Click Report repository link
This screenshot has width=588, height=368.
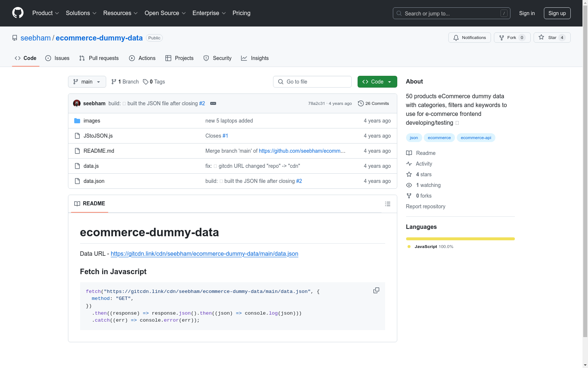pos(426,206)
